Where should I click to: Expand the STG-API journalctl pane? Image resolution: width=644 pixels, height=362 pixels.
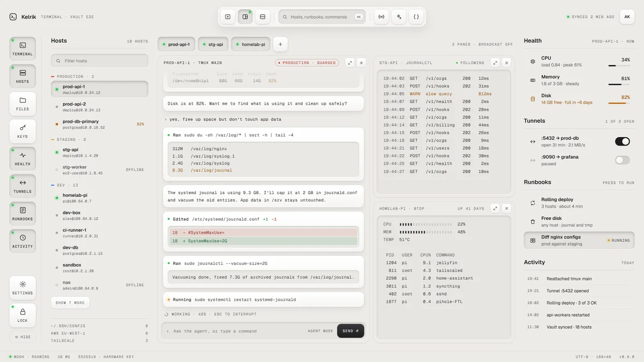pos(495,63)
